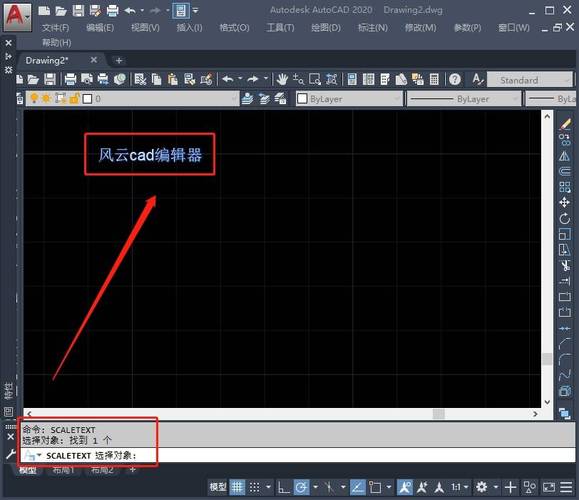
Task: Select the Move tool in Modify toolbar
Action: [564, 202]
